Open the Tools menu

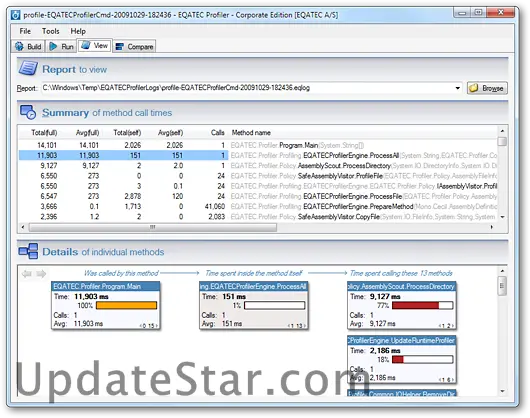[x=50, y=31]
